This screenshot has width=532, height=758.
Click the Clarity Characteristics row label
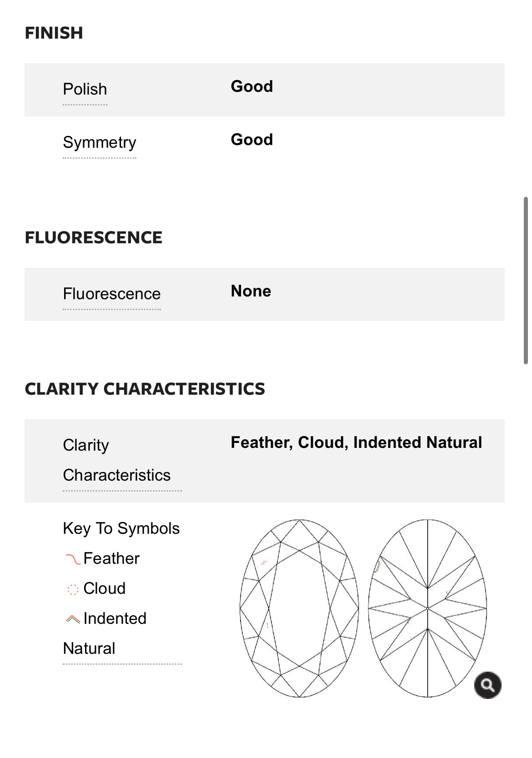click(x=116, y=460)
